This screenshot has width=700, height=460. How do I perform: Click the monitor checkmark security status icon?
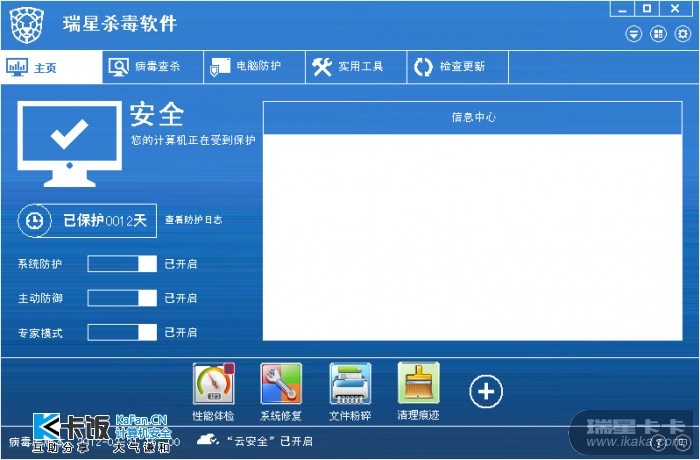tap(70, 144)
